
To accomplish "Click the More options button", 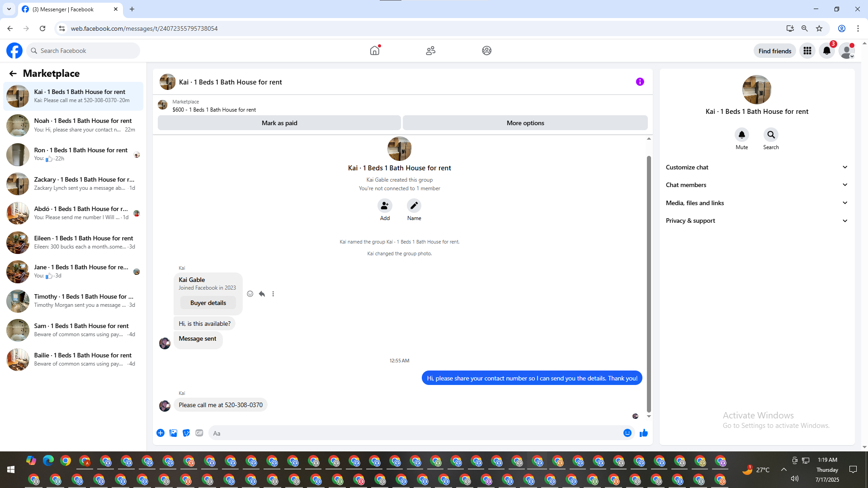I will pyautogui.click(x=525, y=123).
